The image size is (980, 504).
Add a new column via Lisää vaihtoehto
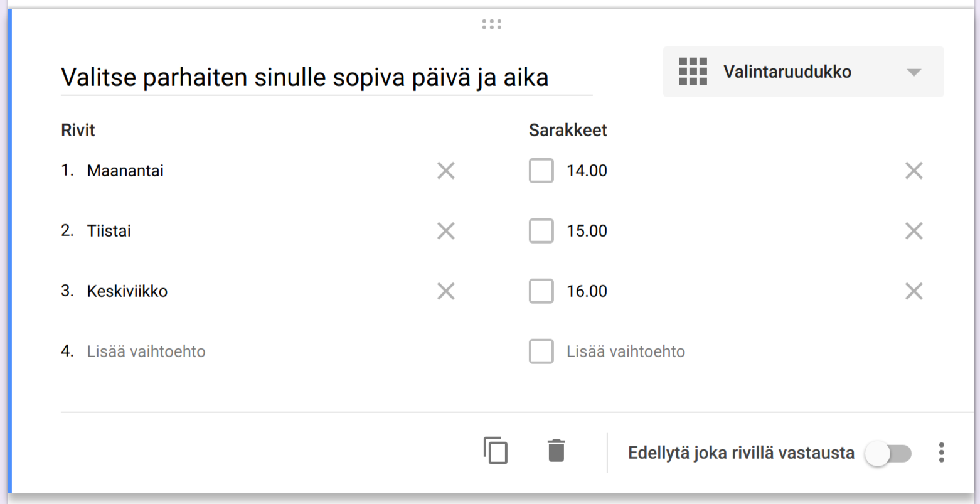tap(626, 351)
